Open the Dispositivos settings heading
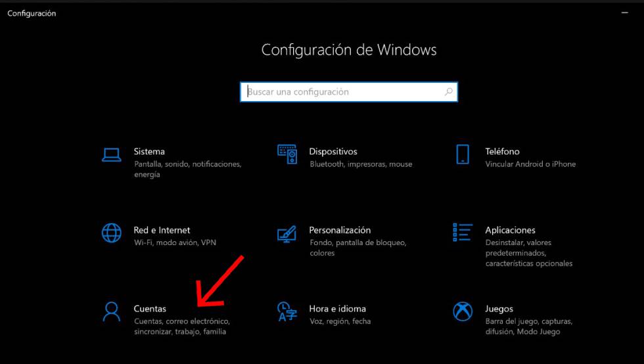Viewport: 644px width, 364px height. [333, 151]
